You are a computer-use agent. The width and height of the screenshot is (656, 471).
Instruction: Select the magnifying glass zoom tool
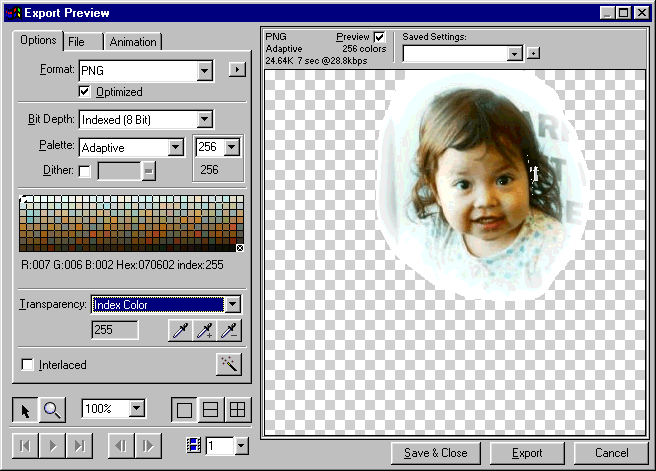click(50, 409)
